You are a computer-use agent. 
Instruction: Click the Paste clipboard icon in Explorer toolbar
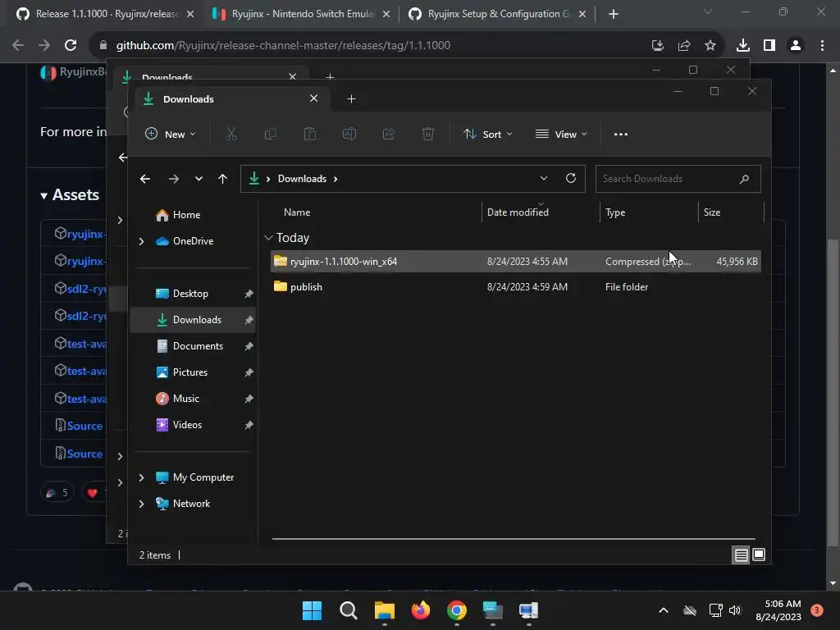(309, 134)
